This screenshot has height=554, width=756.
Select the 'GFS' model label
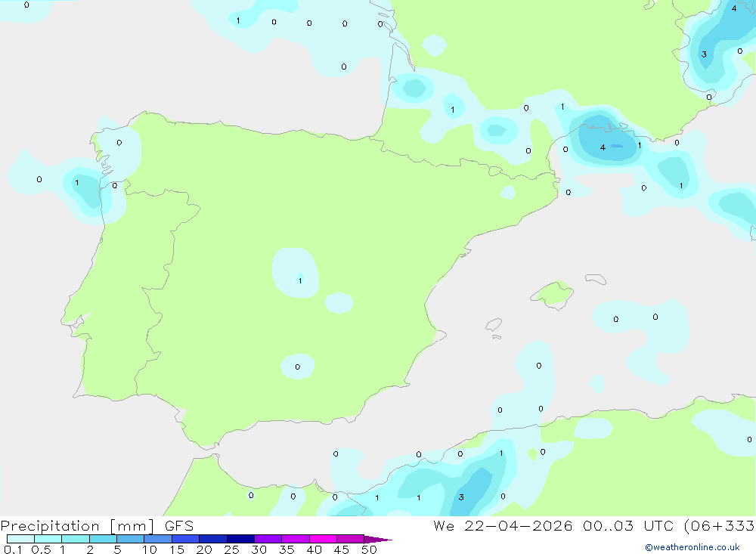click(179, 525)
